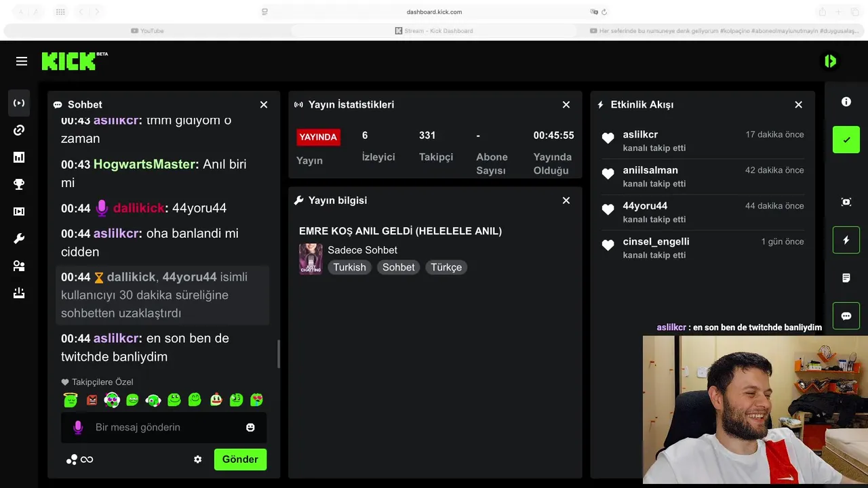The image size is (868, 488).
Task: Insert the red-capped round emote
Action: pyautogui.click(x=216, y=400)
